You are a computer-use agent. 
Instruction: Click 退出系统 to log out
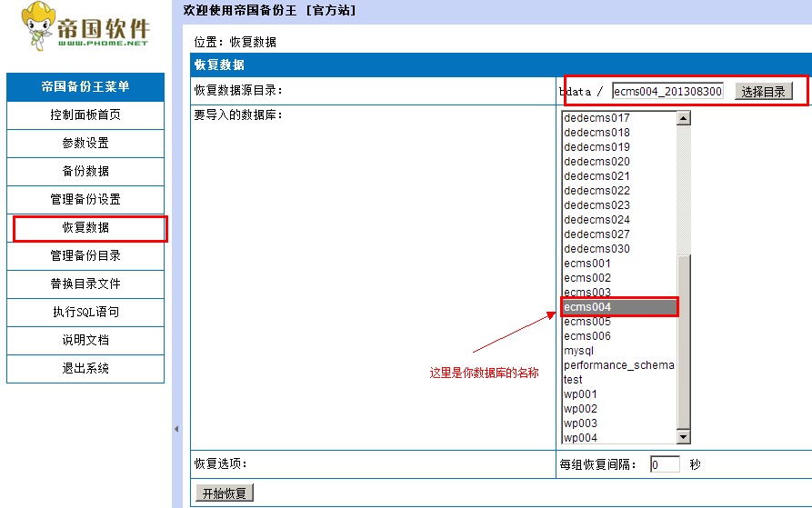[85, 369]
